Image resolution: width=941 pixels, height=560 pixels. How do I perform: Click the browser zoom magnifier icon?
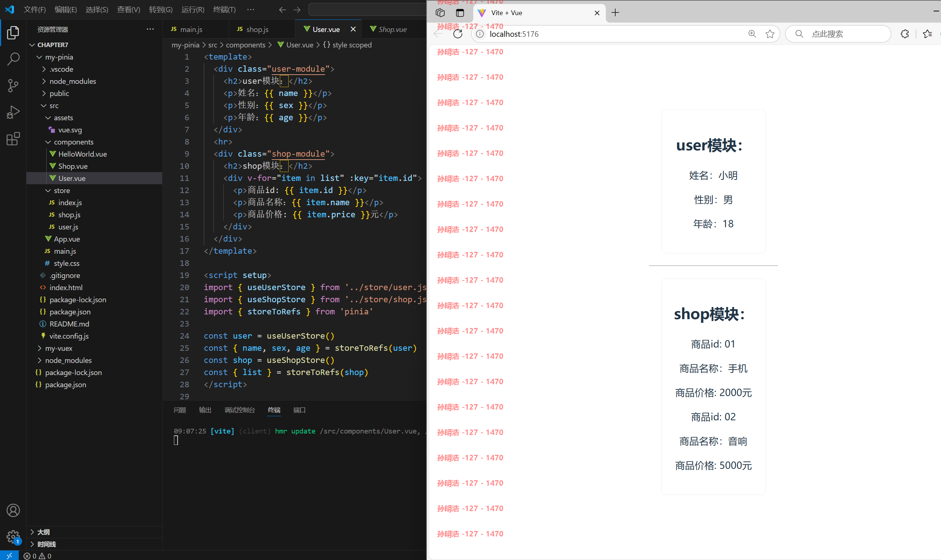click(752, 34)
